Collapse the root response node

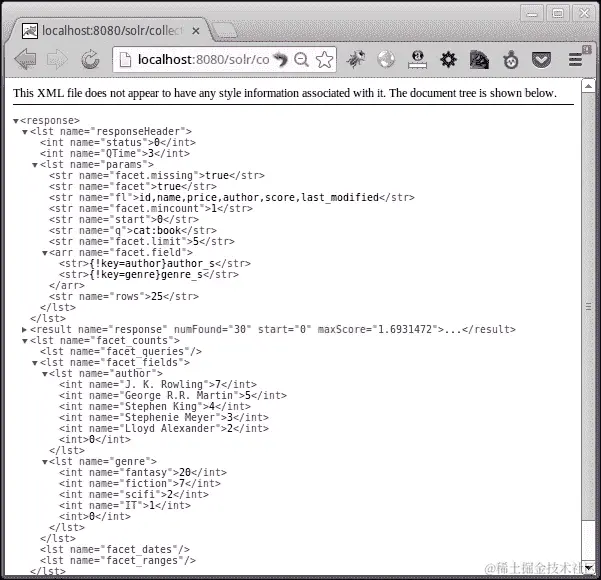[16, 121]
